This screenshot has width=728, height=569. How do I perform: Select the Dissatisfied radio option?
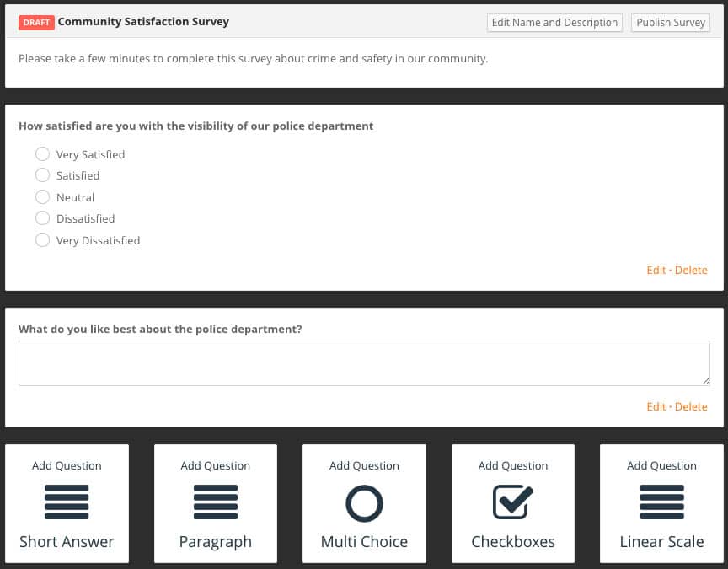42,218
